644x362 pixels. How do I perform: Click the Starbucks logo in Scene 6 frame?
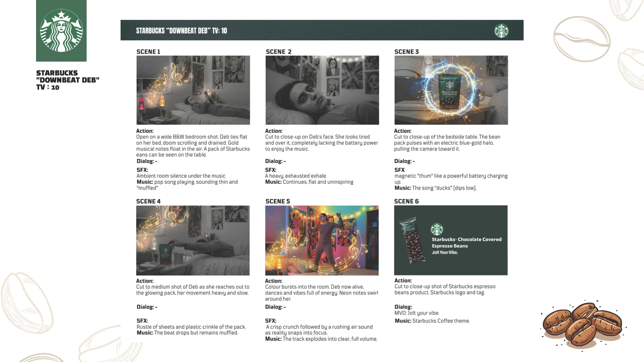(x=437, y=229)
